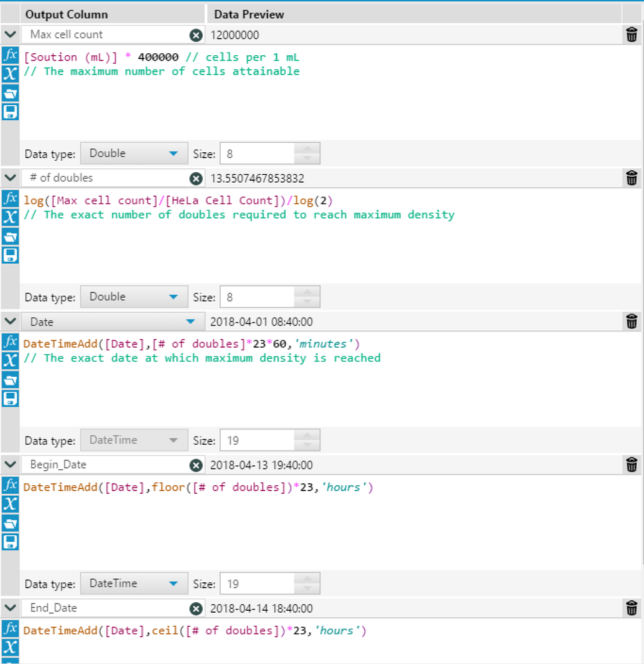Delete the Max cell count expression
This screenshot has height=664, width=644.
pyautogui.click(x=631, y=35)
